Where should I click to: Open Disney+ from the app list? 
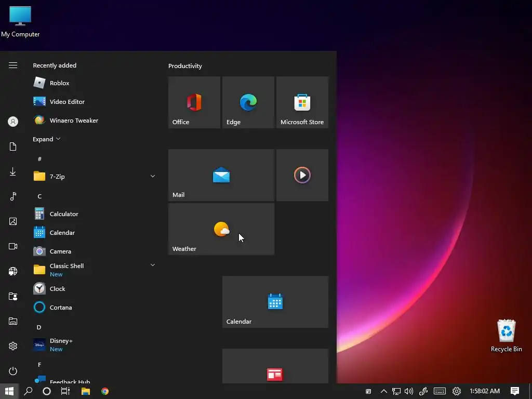coord(95,345)
